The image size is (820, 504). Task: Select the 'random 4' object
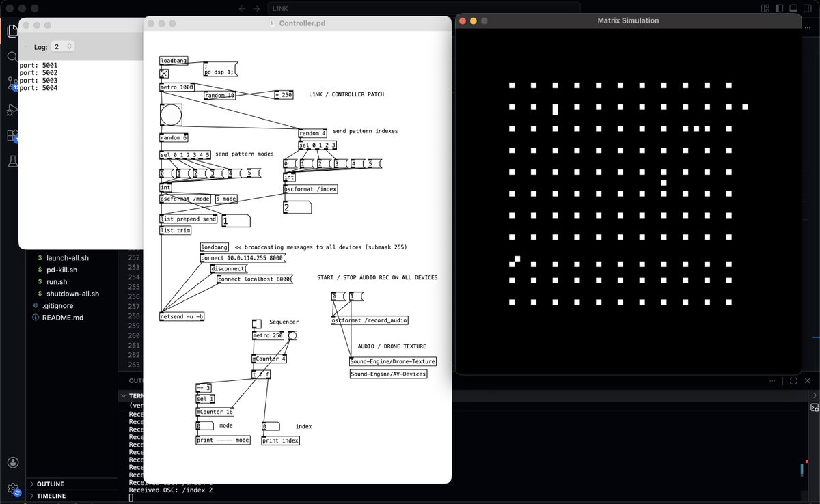(313, 133)
